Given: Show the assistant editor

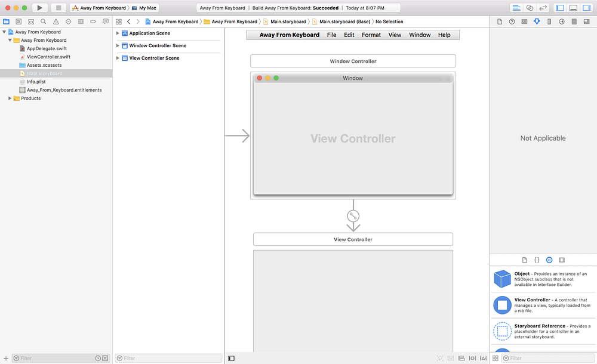Looking at the screenshot, I should click(530, 8).
